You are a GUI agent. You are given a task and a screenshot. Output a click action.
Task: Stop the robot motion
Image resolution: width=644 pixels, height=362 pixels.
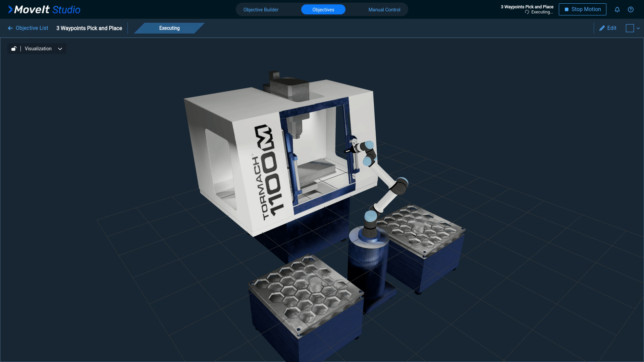coord(582,9)
